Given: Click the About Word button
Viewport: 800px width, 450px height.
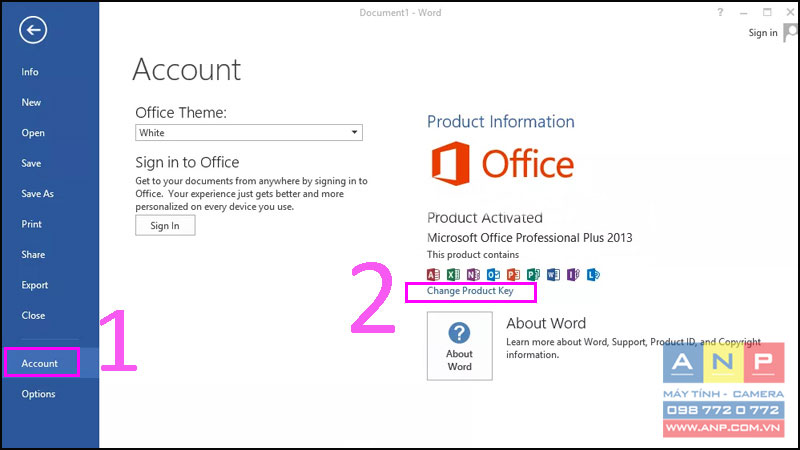Looking at the screenshot, I should [x=460, y=346].
